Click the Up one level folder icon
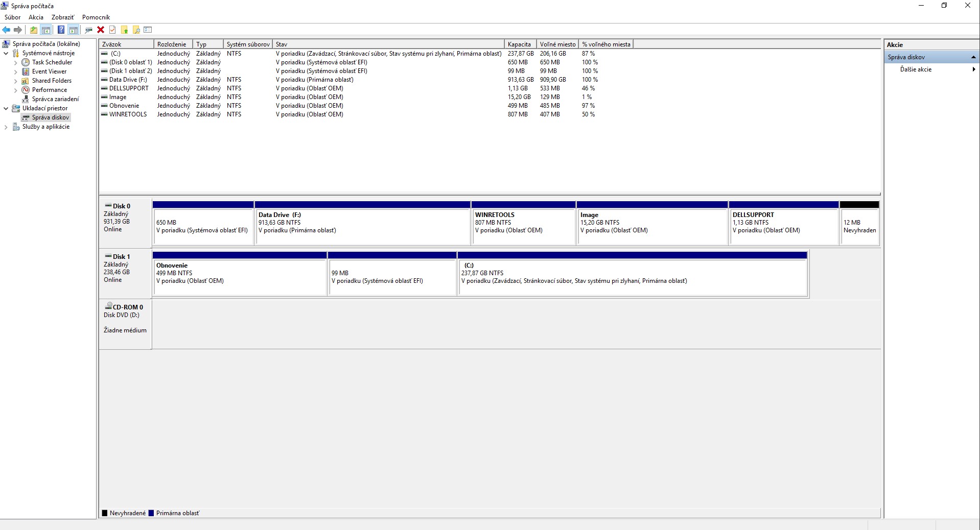Image resolution: width=980 pixels, height=530 pixels. coord(34,30)
